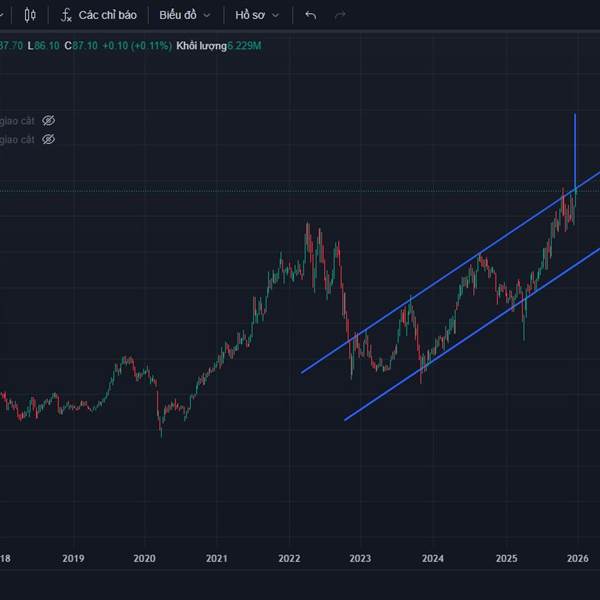Select the low price L86.10 value
The image size is (600, 600).
click(43, 46)
